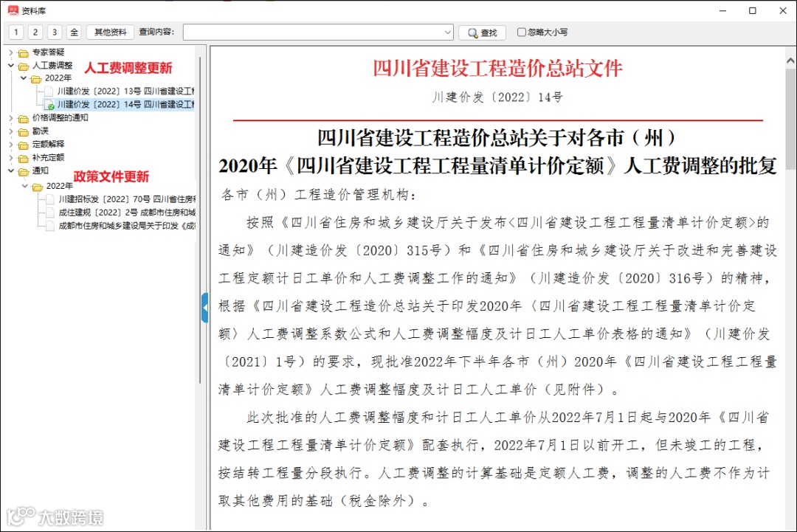Select the 补充定额 tree label
797x532 pixels.
click(48, 157)
